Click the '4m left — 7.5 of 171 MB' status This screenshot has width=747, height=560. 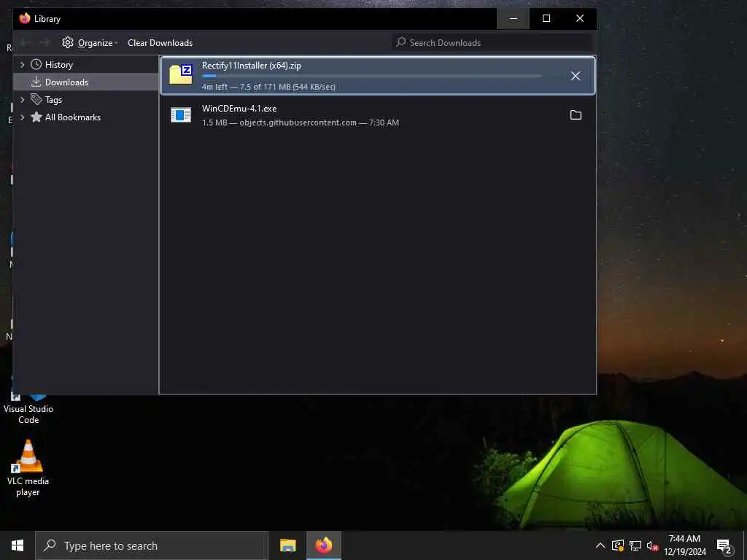(x=268, y=87)
